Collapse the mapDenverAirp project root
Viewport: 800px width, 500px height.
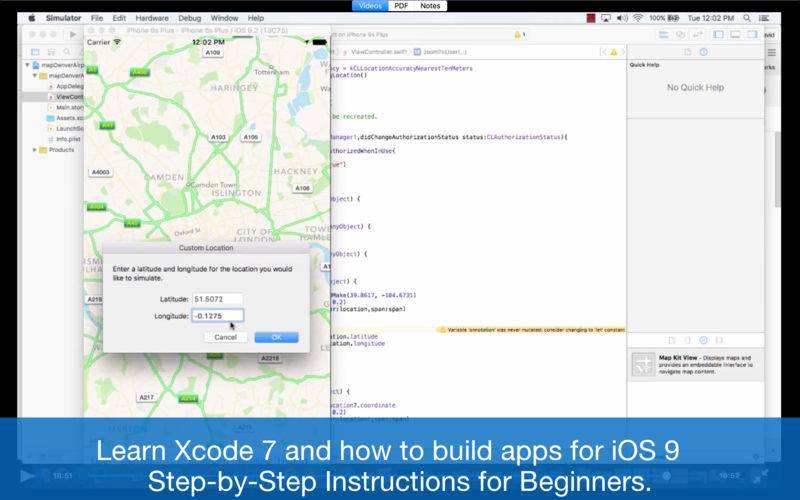(27, 65)
